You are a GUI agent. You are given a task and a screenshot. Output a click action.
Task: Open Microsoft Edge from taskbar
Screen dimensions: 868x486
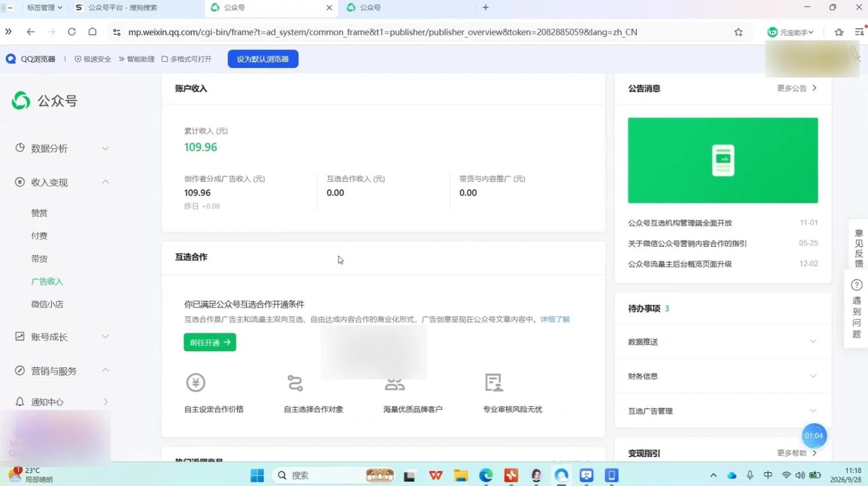[x=486, y=475]
